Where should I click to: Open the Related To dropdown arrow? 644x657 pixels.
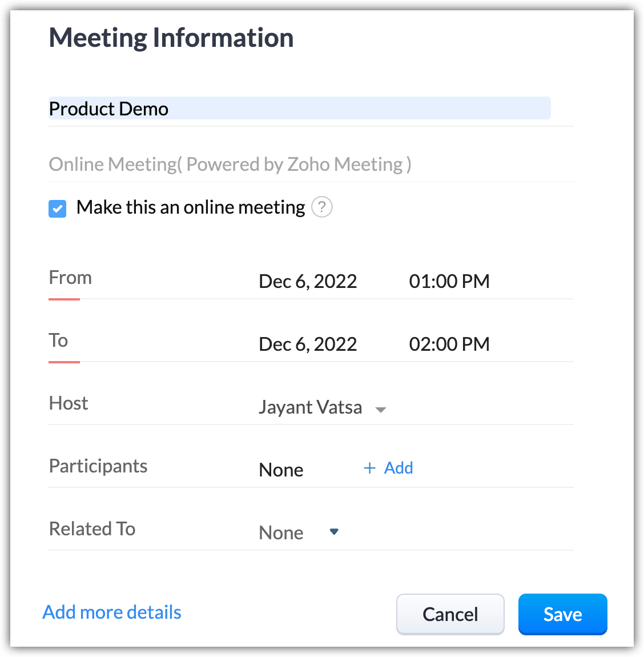(x=335, y=532)
